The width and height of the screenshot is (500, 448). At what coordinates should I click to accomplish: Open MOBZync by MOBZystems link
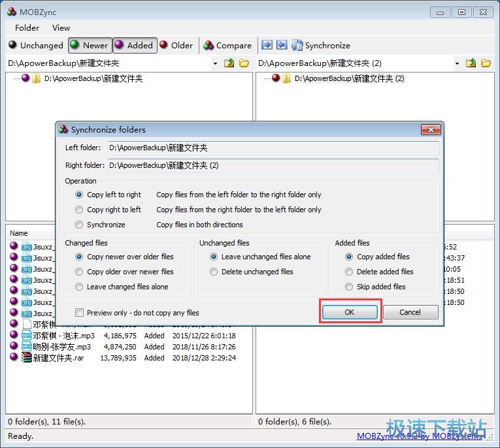[x=420, y=436]
